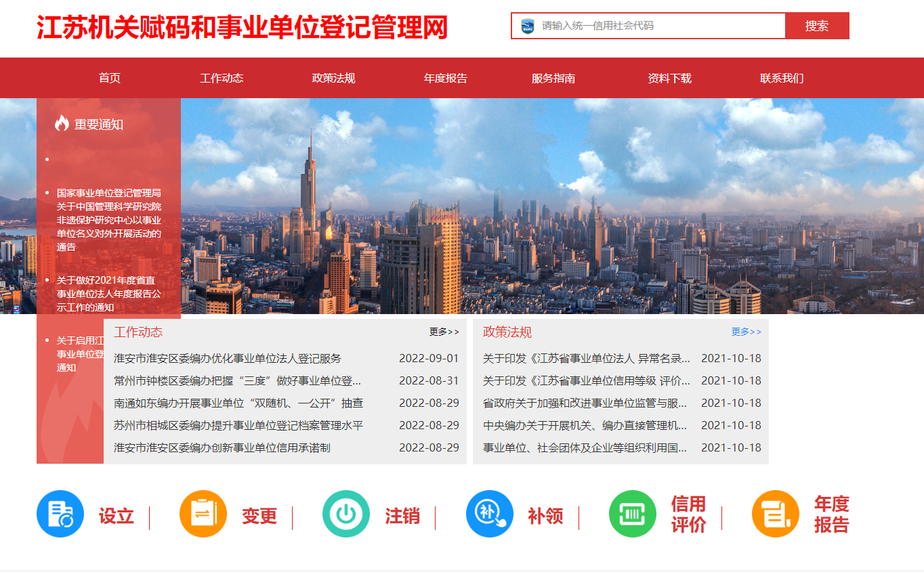The height and width of the screenshot is (572, 924).
Task: Open the 服务指南 navigation item
Action: pyautogui.click(x=553, y=78)
